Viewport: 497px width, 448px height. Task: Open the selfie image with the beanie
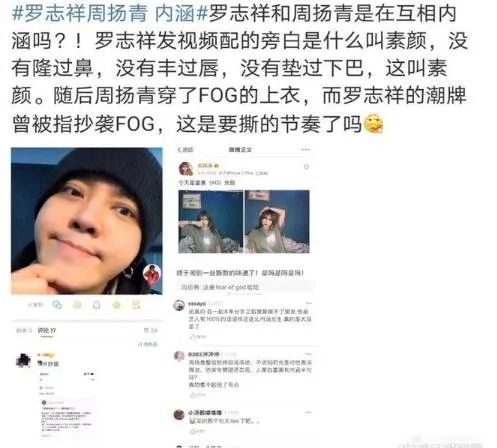[x=87, y=221]
